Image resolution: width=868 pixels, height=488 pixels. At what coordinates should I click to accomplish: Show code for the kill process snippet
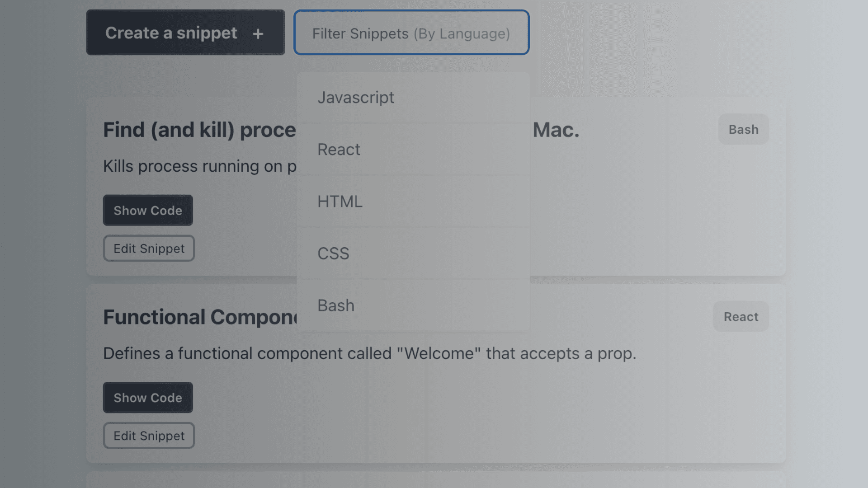[x=147, y=210]
